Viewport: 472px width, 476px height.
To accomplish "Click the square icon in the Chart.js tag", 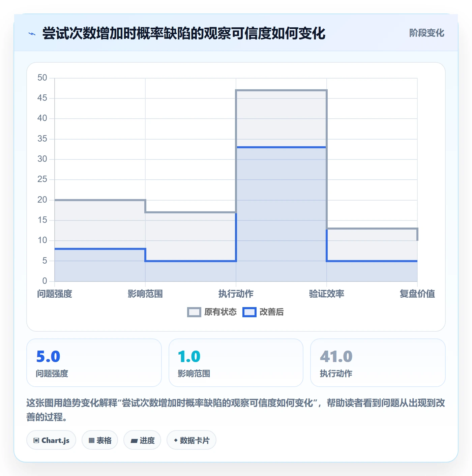I will pyautogui.click(x=36, y=441).
